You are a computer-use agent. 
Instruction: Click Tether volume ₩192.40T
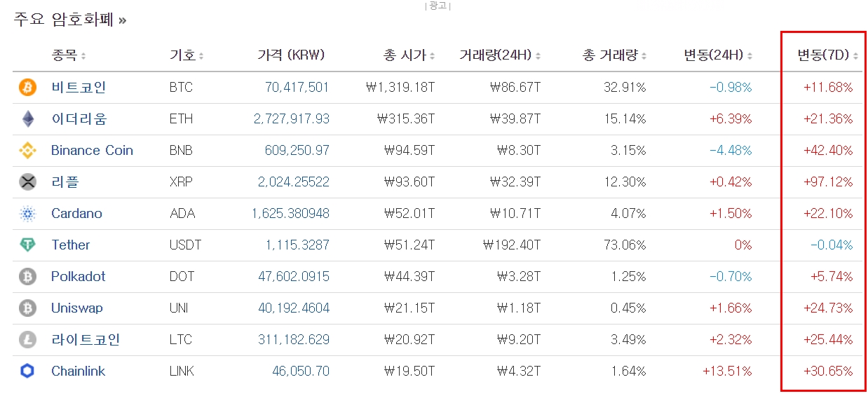point(512,245)
